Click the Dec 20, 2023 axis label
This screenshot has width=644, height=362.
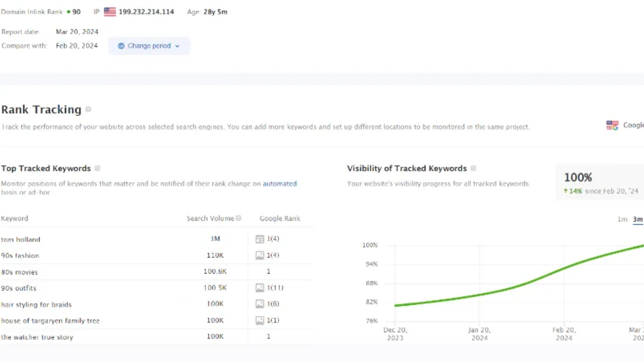tap(395, 334)
